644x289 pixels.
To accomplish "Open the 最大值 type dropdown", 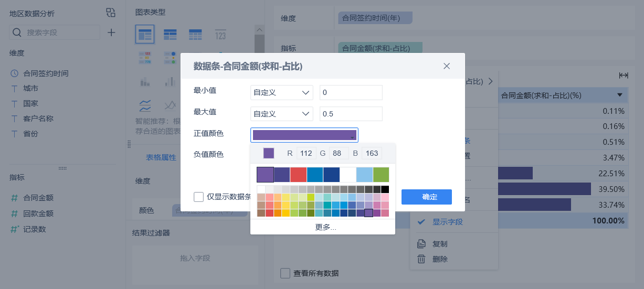I will coord(281,114).
